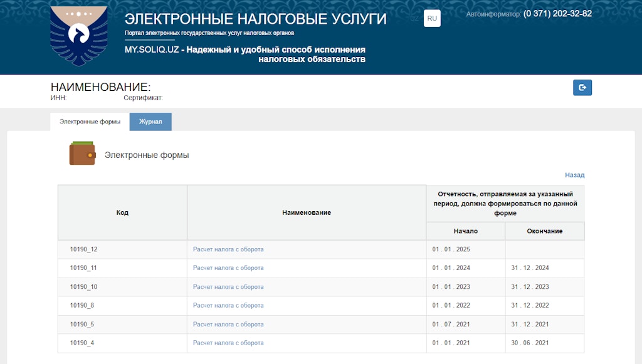This screenshot has width=642, height=364.
Task: Open the form link in row 10190_4
Action: pyautogui.click(x=228, y=343)
